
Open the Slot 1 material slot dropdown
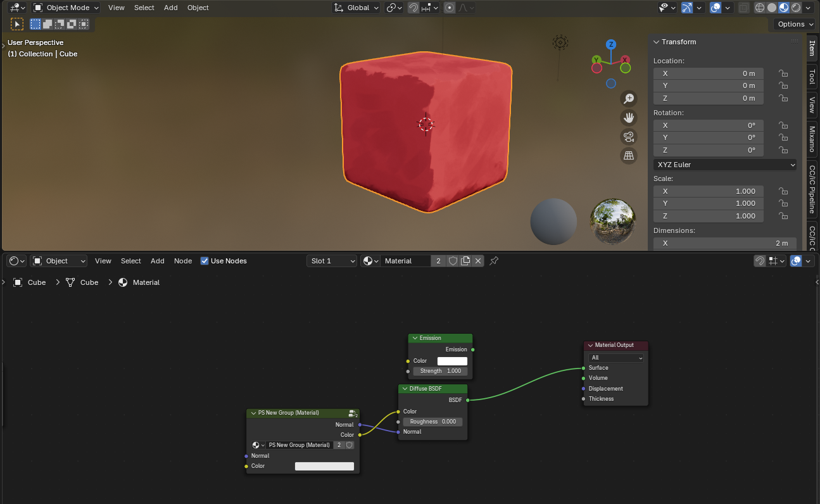[x=332, y=261]
